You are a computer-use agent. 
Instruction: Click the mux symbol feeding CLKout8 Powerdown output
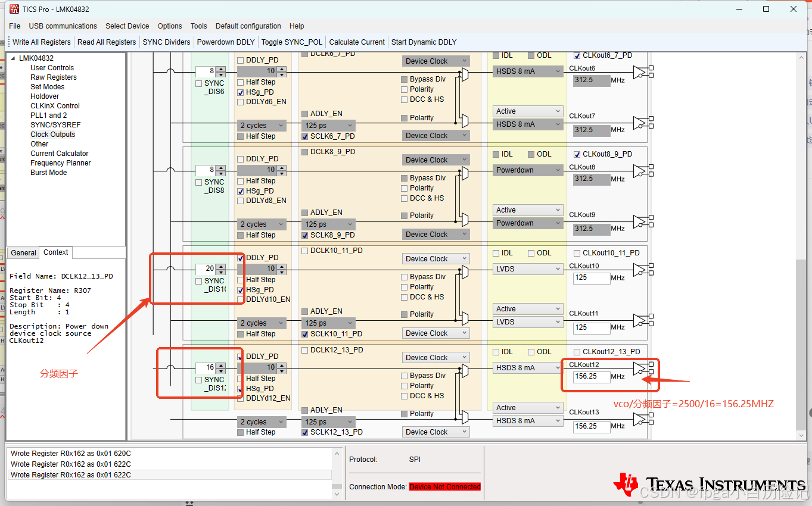click(465, 173)
